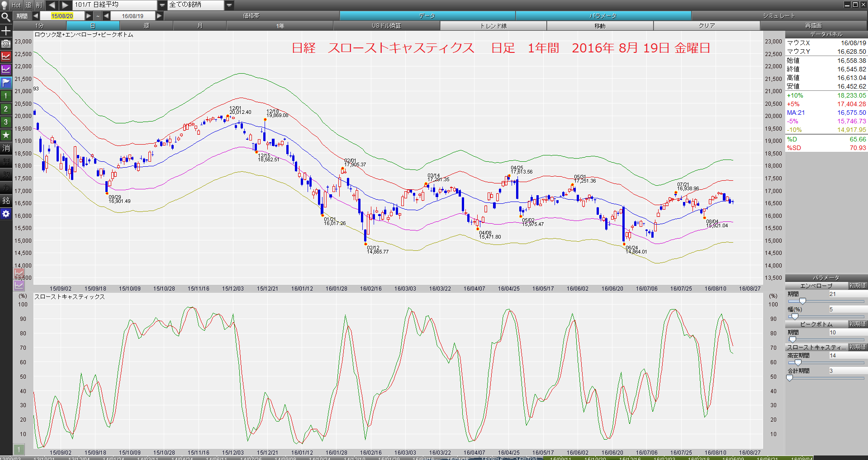
Task: Go to the next symbol with right arrow
Action: pyautogui.click(x=65, y=5)
